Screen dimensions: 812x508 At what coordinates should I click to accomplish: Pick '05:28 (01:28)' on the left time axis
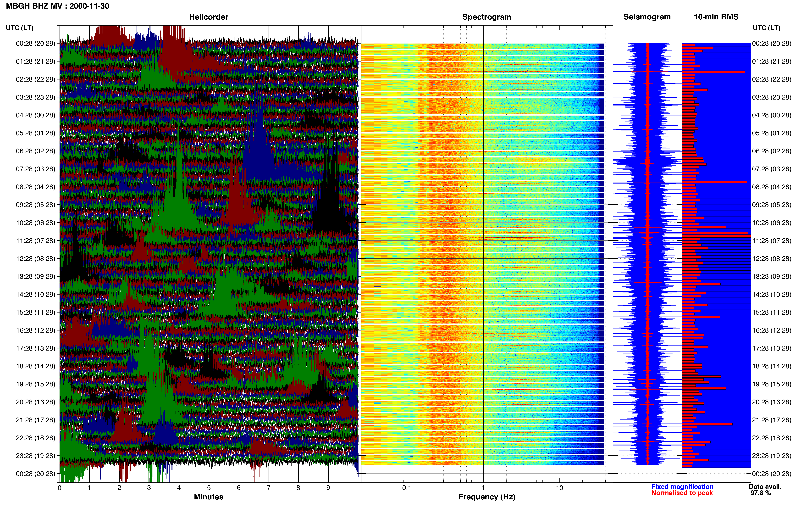(x=36, y=133)
